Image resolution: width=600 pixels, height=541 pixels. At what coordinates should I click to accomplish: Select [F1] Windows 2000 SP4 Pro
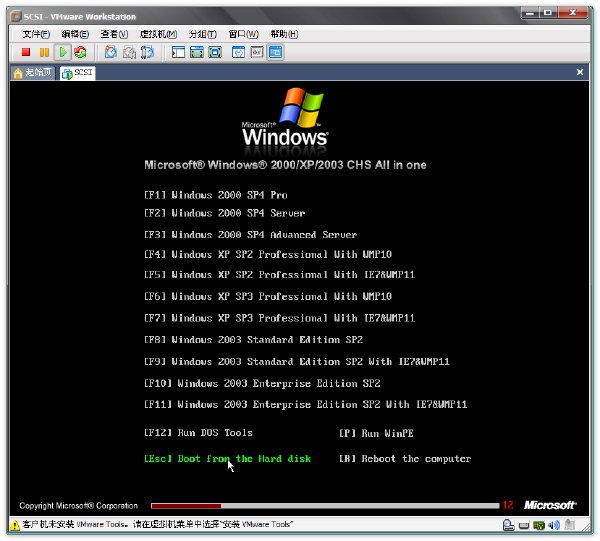pyautogui.click(x=215, y=195)
